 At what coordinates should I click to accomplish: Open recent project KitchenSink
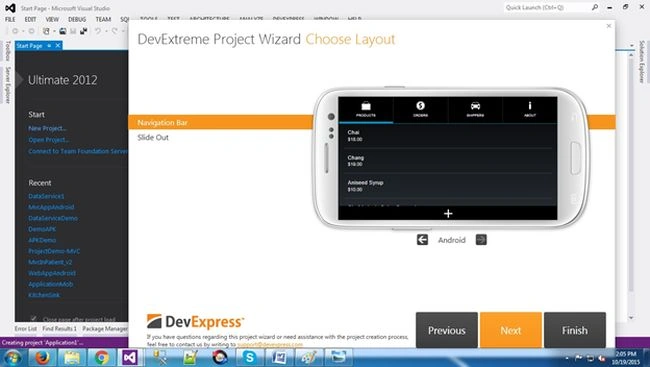[x=44, y=295]
